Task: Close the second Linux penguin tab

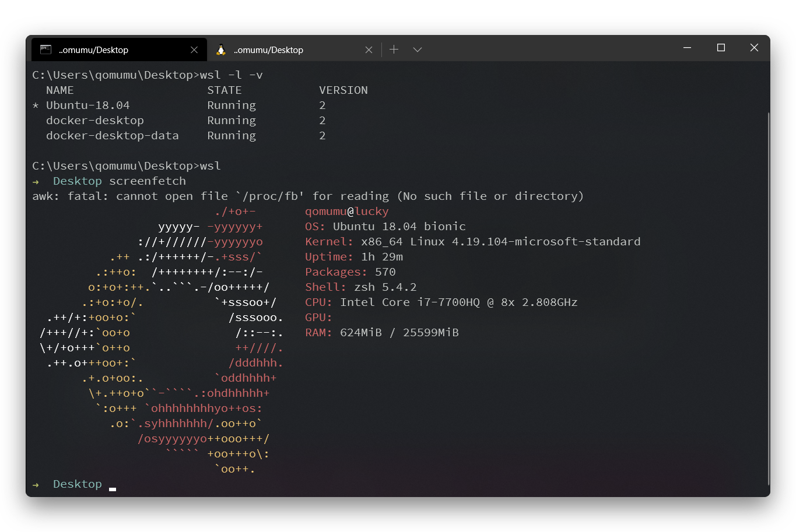Action: (x=369, y=50)
